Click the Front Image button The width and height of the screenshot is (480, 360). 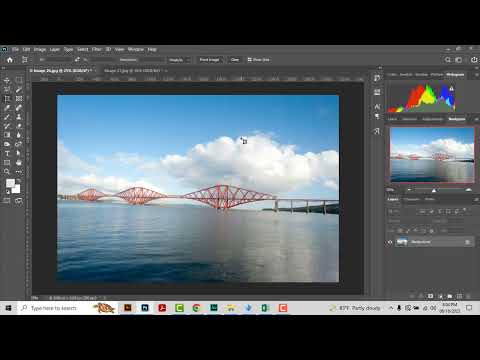coord(209,60)
